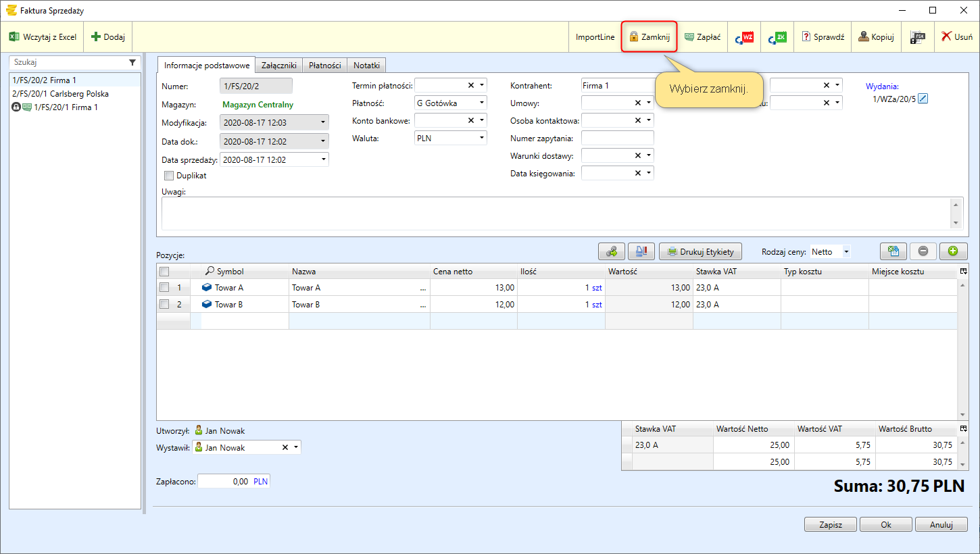Click the filter funnel icon in search box
This screenshot has width=980, height=554.
point(132,62)
